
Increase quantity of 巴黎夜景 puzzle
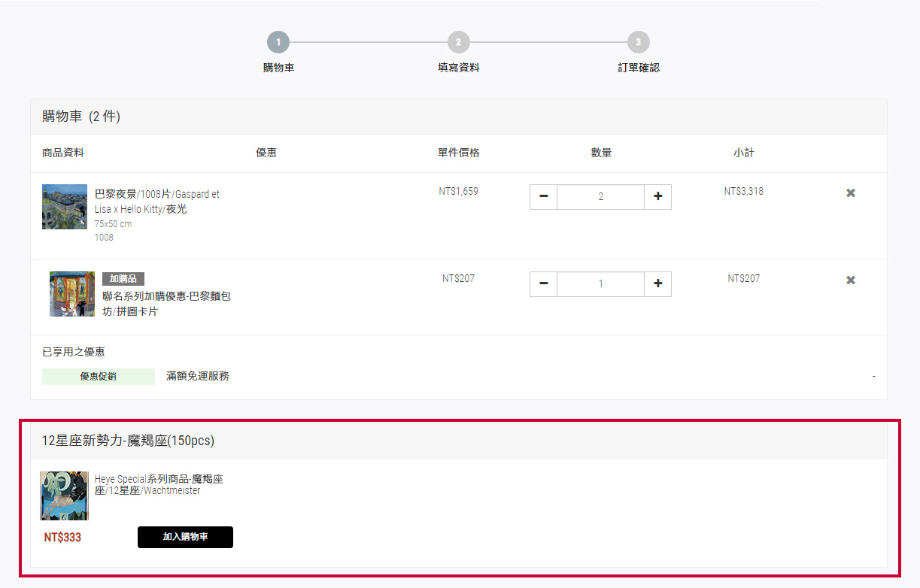pos(657,197)
